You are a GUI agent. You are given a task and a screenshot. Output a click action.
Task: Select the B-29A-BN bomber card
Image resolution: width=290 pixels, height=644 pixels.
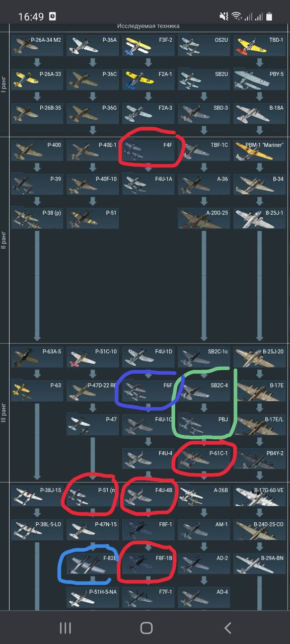click(260, 563)
